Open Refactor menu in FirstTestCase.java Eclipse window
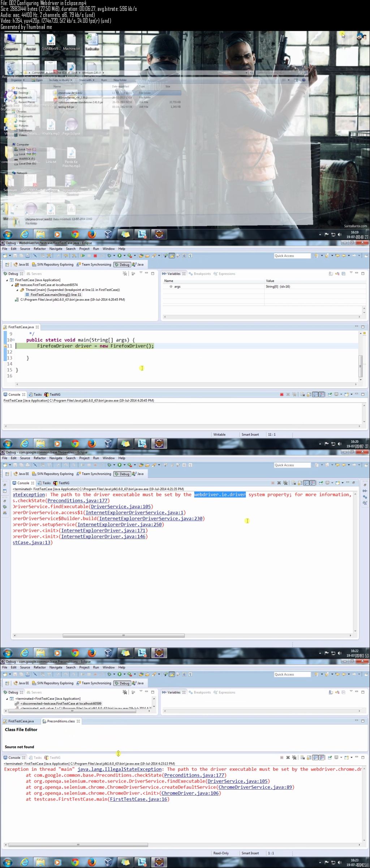 (40, 249)
